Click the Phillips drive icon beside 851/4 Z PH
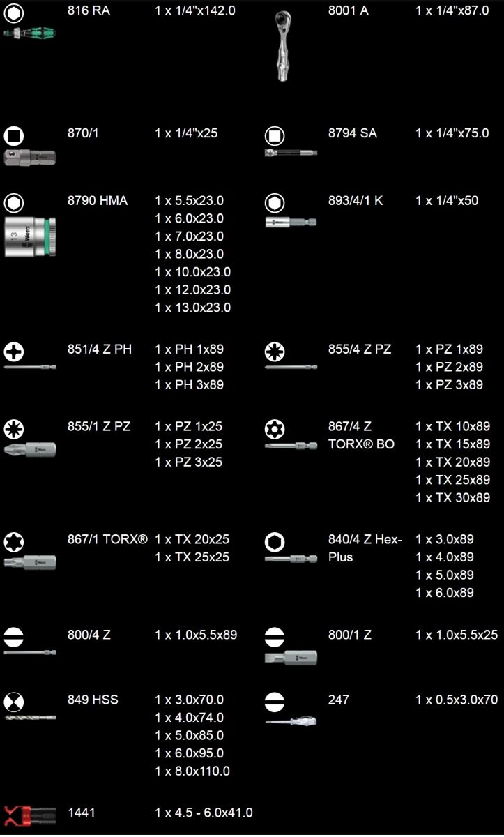Image resolution: width=504 pixels, height=837 pixels. pyautogui.click(x=14, y=352)
